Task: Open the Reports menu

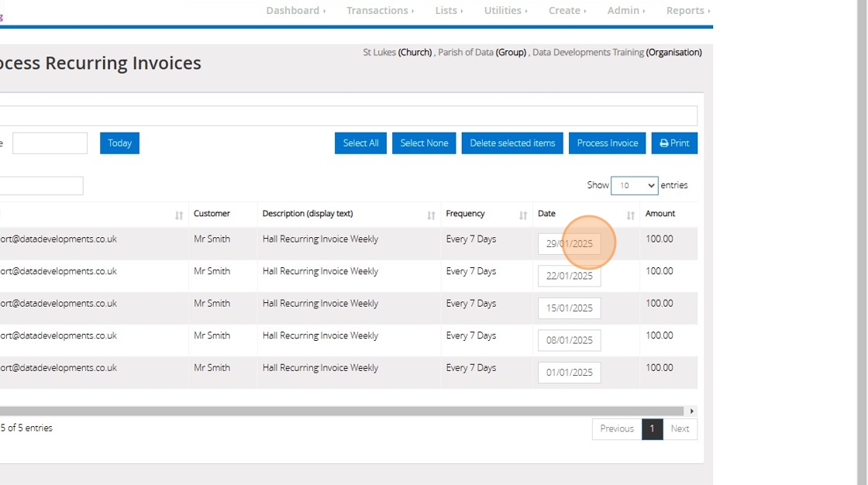Action: [687, 11]
